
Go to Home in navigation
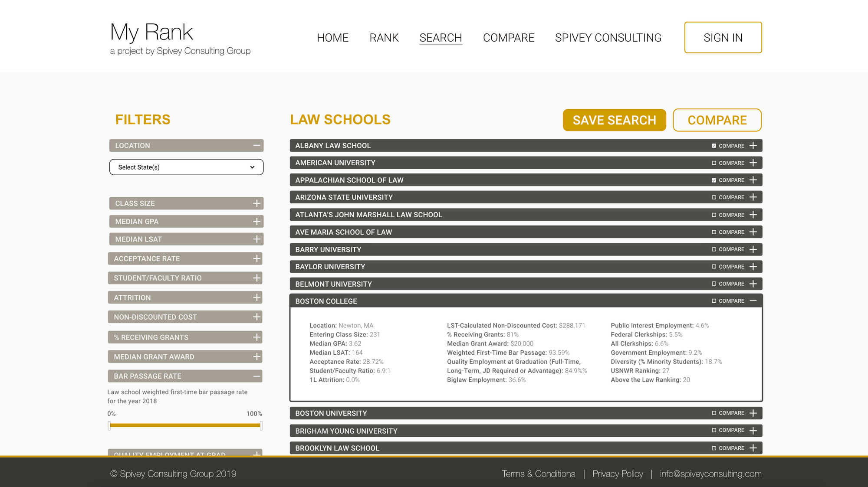(x=332, y=38)
